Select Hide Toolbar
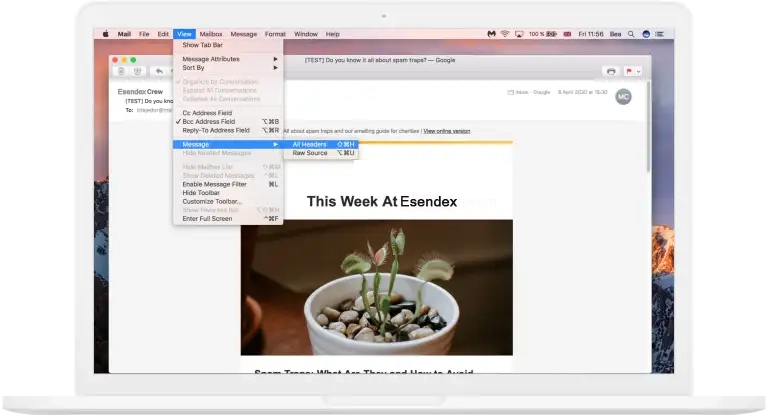Screen dimensions: 768x415 click(228, 193)
